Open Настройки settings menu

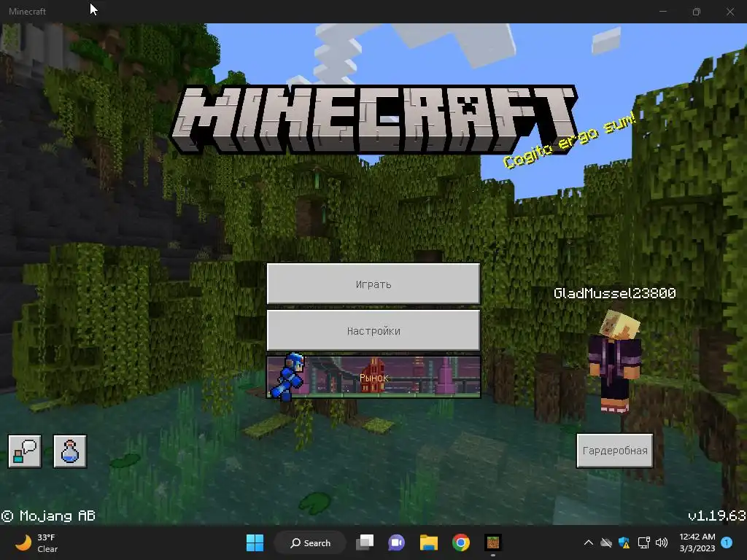(x=373, y=330)
